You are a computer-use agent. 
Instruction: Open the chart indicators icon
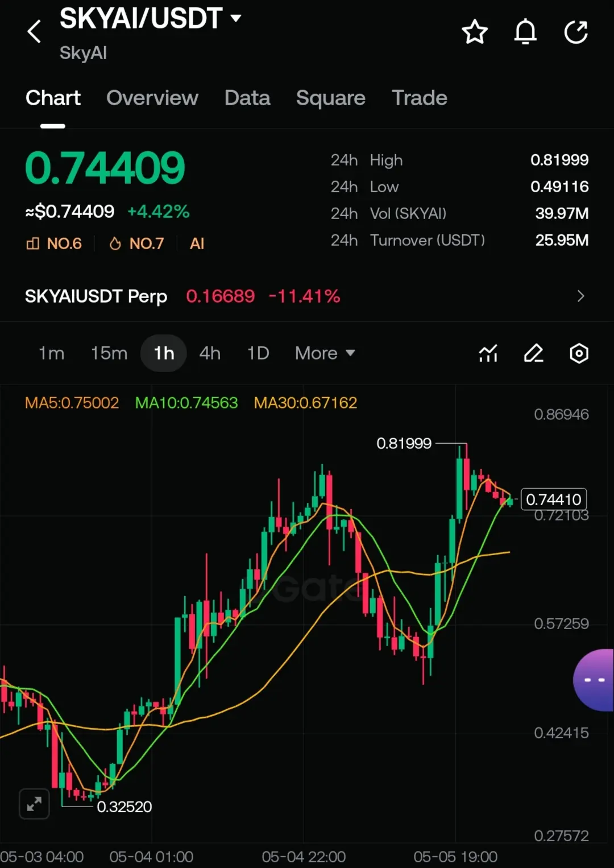488,353
